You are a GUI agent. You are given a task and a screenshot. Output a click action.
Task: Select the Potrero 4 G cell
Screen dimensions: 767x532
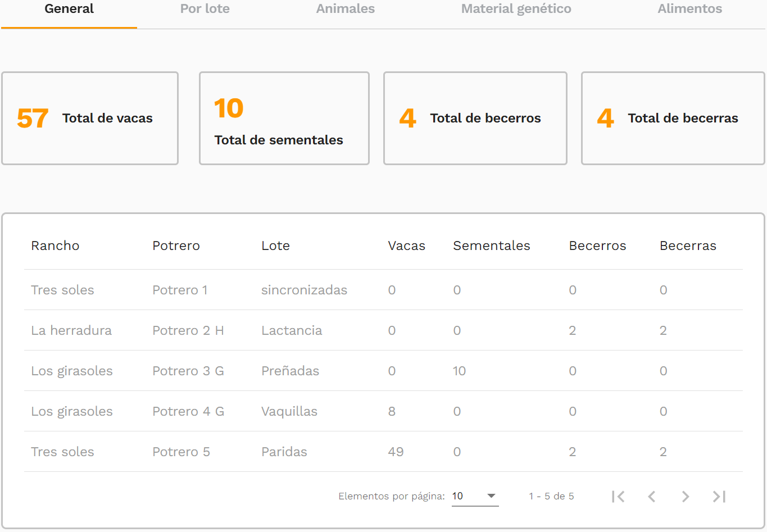(x=188, y=411)
